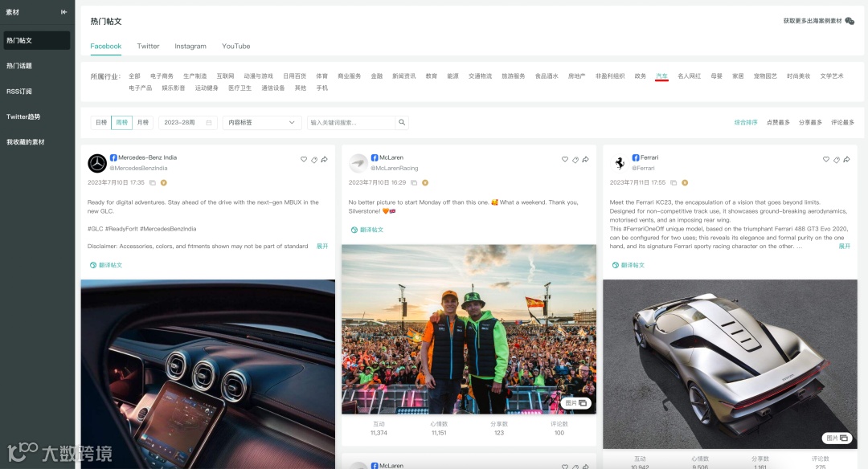Filter industry by 名人网红
Screen dimensions: 868x469
(x=690, y=76)
